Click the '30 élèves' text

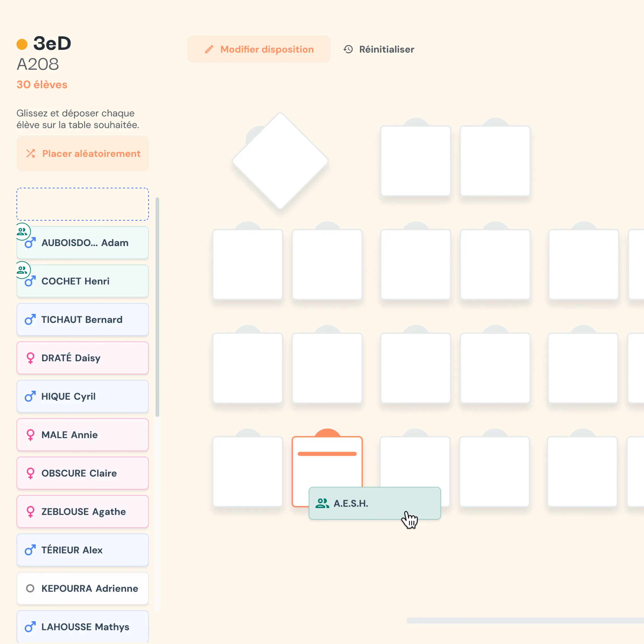pyautogui.click(x=42, y=85)
